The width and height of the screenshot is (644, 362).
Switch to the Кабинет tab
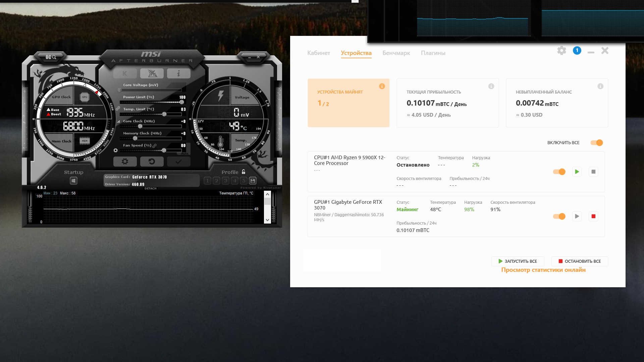pos(319,53)
